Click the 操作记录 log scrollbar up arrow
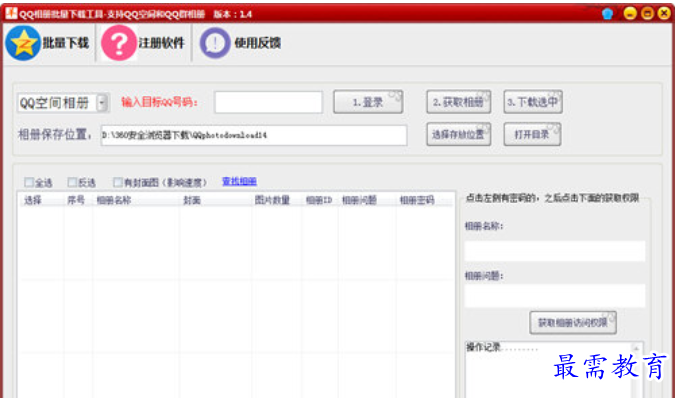Screen dimensions: 675x398 (636, 349)
